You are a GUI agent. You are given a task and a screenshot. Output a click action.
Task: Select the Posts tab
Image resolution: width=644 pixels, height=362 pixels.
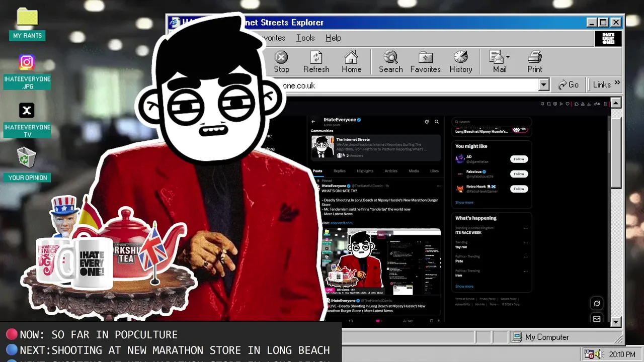317,171
